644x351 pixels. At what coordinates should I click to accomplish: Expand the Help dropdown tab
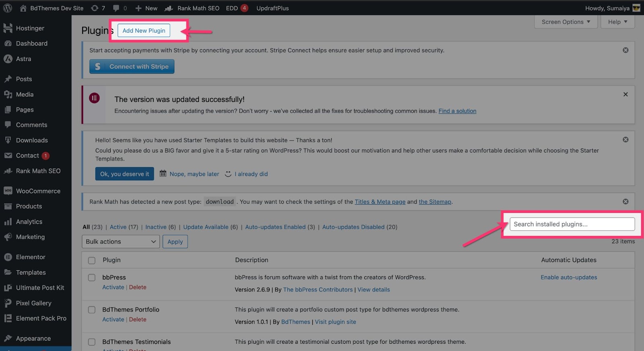pos(617,22)
